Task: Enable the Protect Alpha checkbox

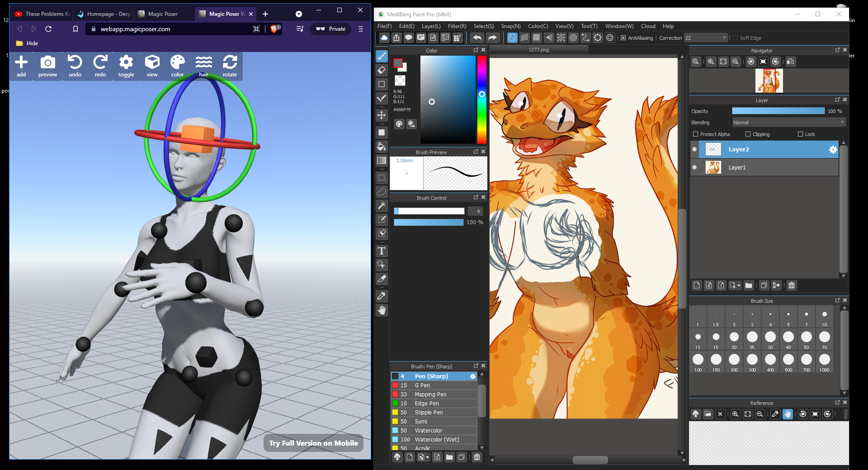Action: (x=696, y=134)
